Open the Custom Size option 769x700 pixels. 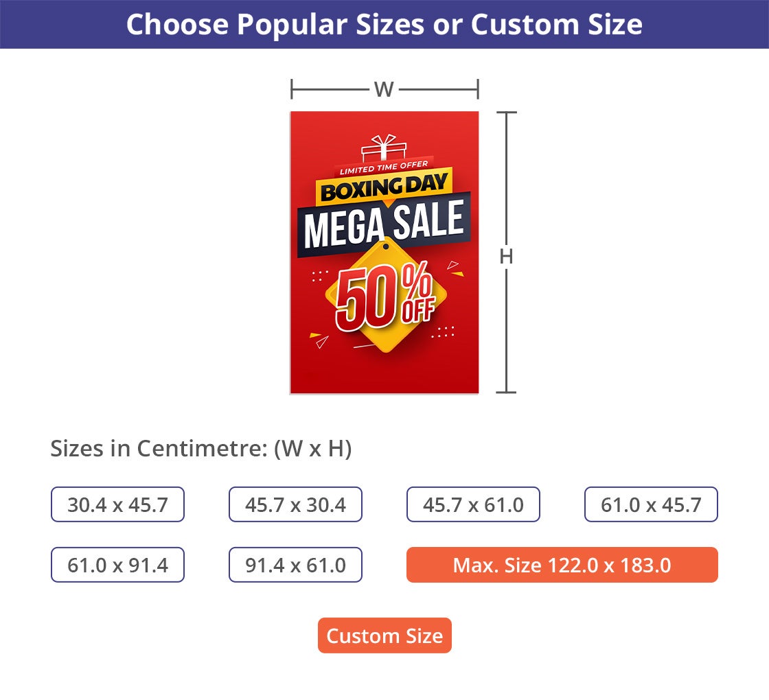pos(384,635)
